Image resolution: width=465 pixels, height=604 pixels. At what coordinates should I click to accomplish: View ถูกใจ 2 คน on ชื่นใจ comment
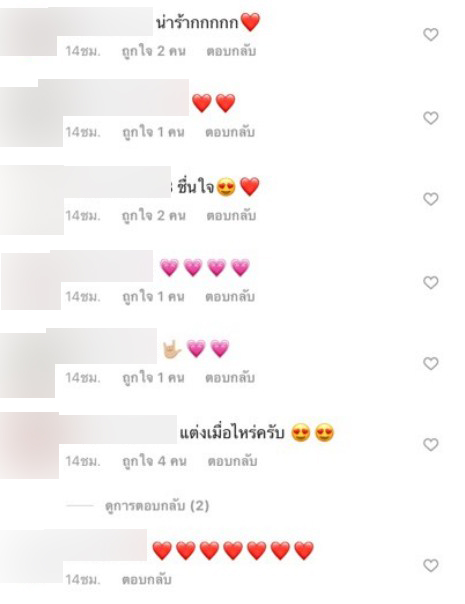tap(154, 216)
